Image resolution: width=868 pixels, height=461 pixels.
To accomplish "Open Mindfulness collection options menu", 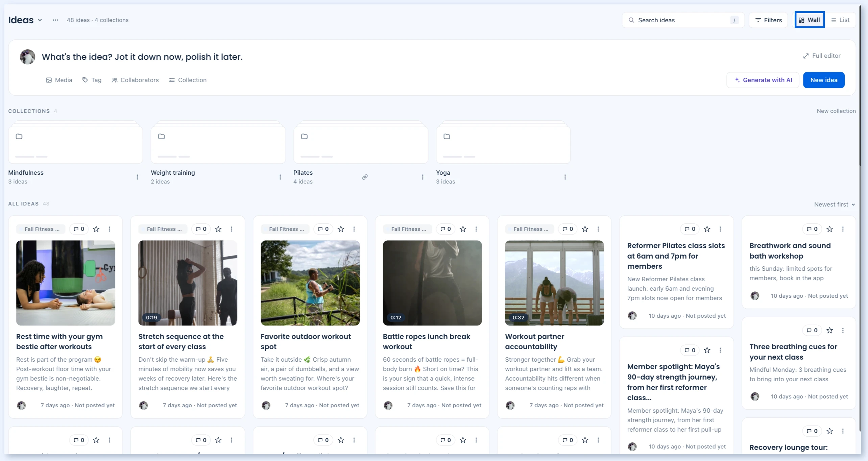I will point(137,177).
